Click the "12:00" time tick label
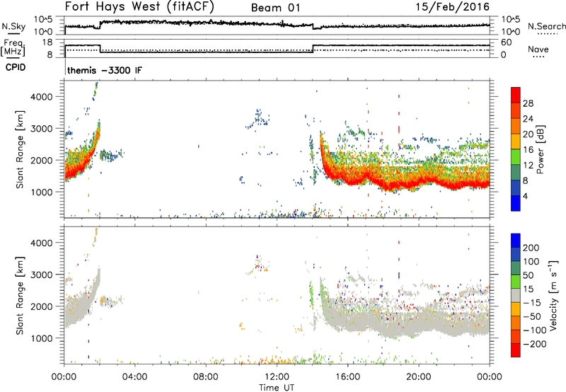Viewport: 566px width, 392px height. coord(277,377)
